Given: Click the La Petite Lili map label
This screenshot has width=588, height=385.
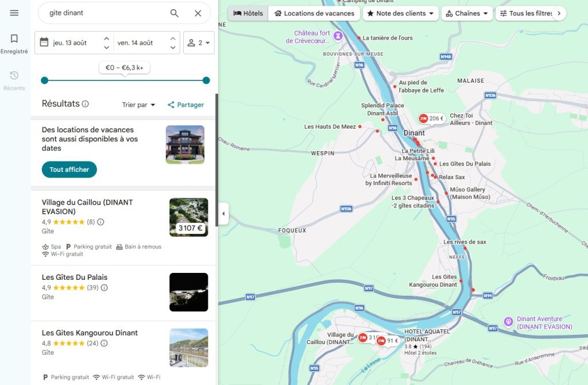Looking at the screenshot, I should tap(418, 151).
